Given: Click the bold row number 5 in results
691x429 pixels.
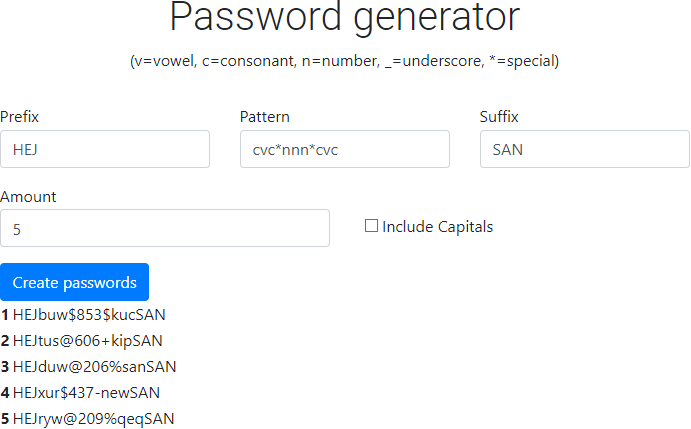Looking at the screenshot, I should coord(5,419).
